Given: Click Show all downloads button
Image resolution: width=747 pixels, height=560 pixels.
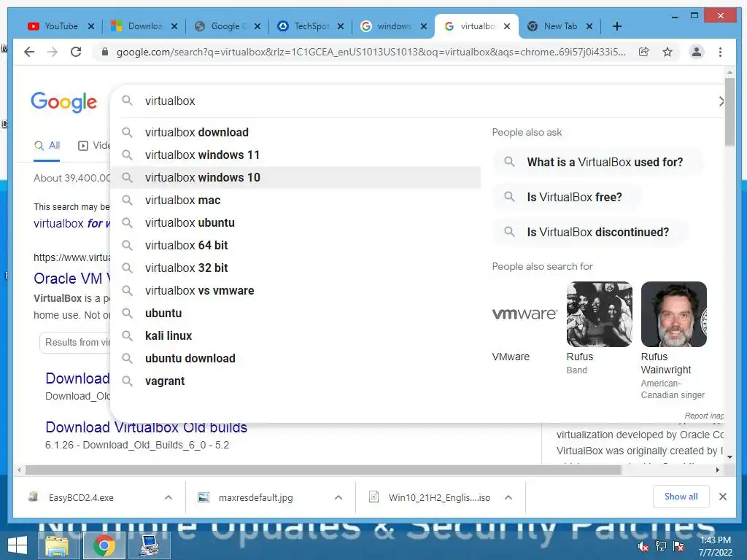Looking at the screenshot, I should pos(681,497).
